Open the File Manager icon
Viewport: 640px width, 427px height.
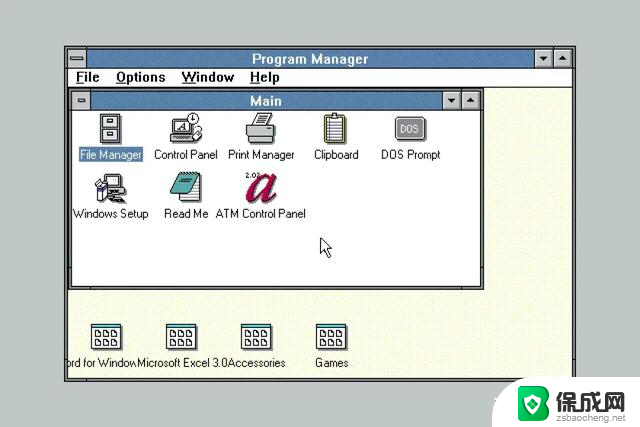click(110, 128)
